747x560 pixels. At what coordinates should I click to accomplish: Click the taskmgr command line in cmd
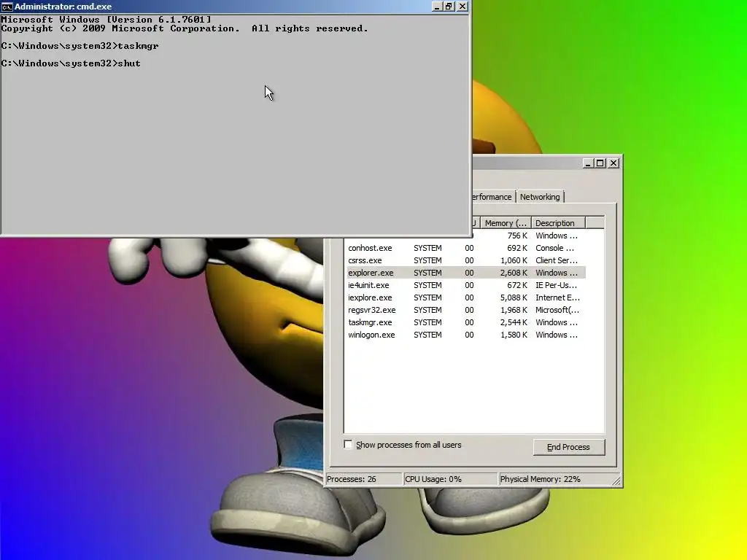pyautogui.click(x=80, y=46)
